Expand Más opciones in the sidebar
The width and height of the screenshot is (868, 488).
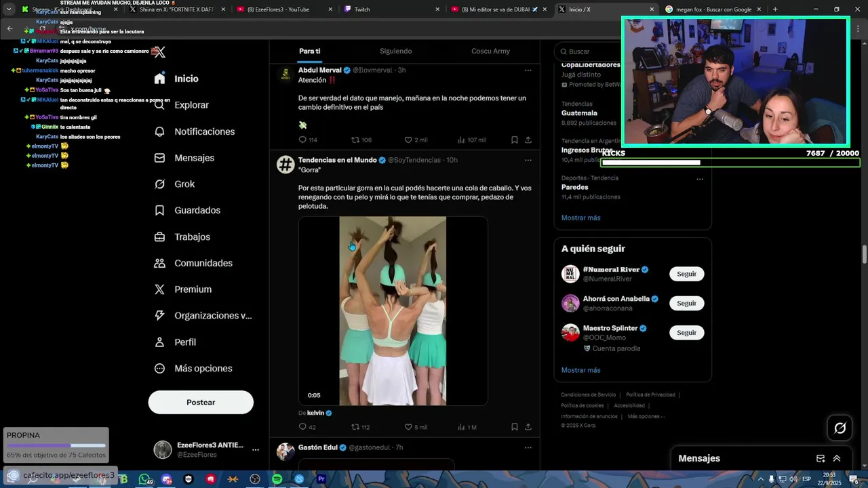[x=193, y=369]
